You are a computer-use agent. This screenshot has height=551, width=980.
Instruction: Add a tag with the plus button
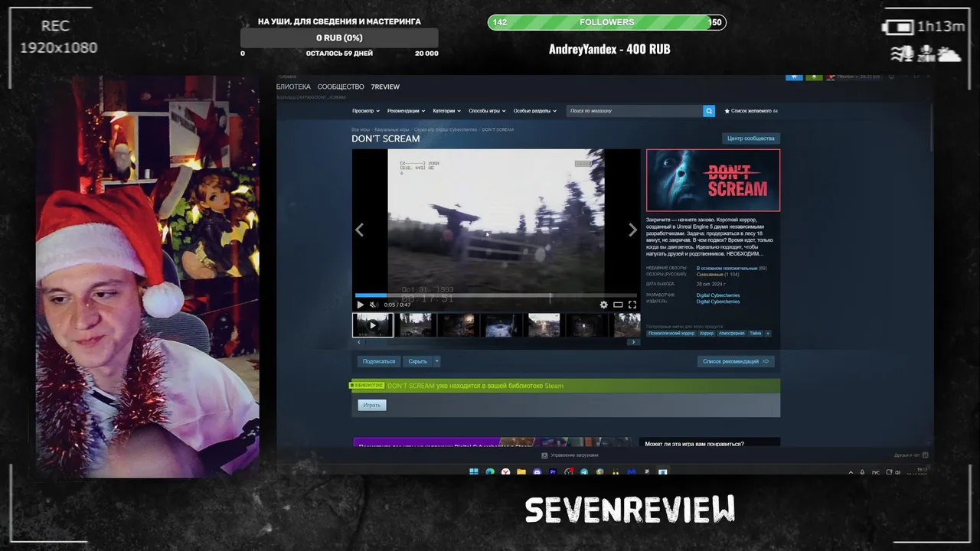(768, 333)
